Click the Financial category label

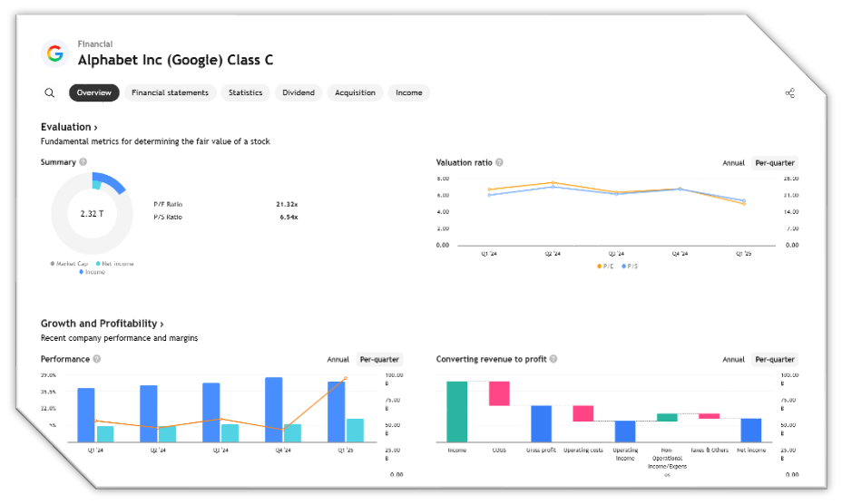tap(95, 44)
